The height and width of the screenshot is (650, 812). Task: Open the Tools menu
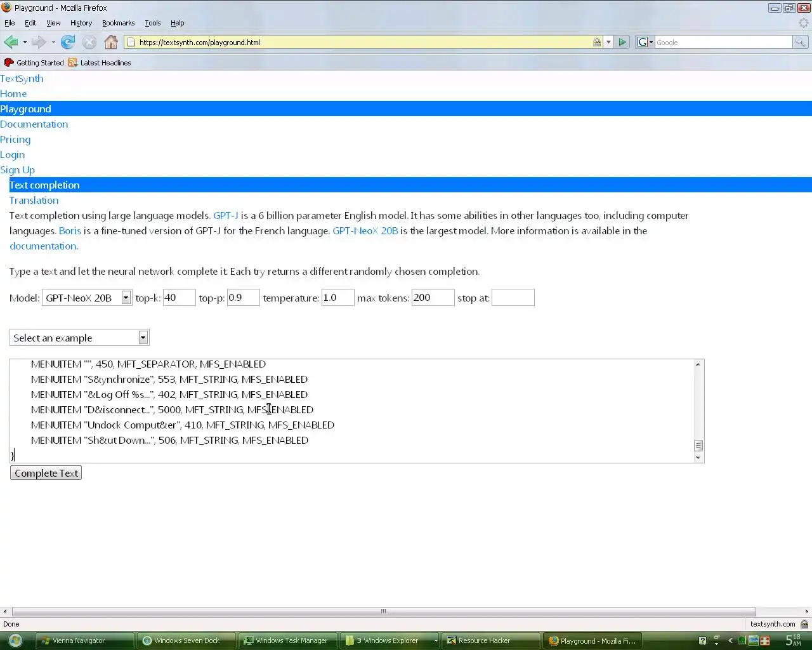153,23
